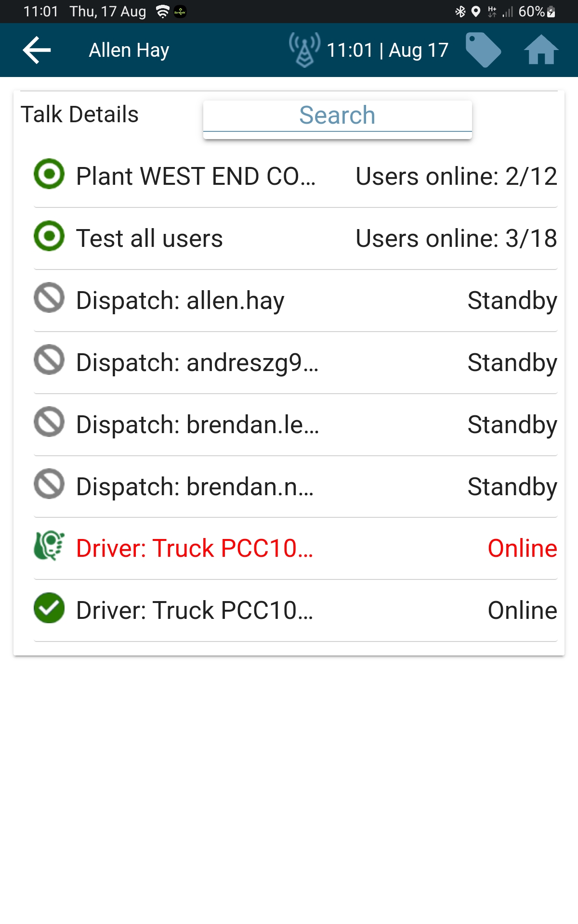Open the home screen icon
Viewport: 578px width, 924px height.
click(541, 50)
